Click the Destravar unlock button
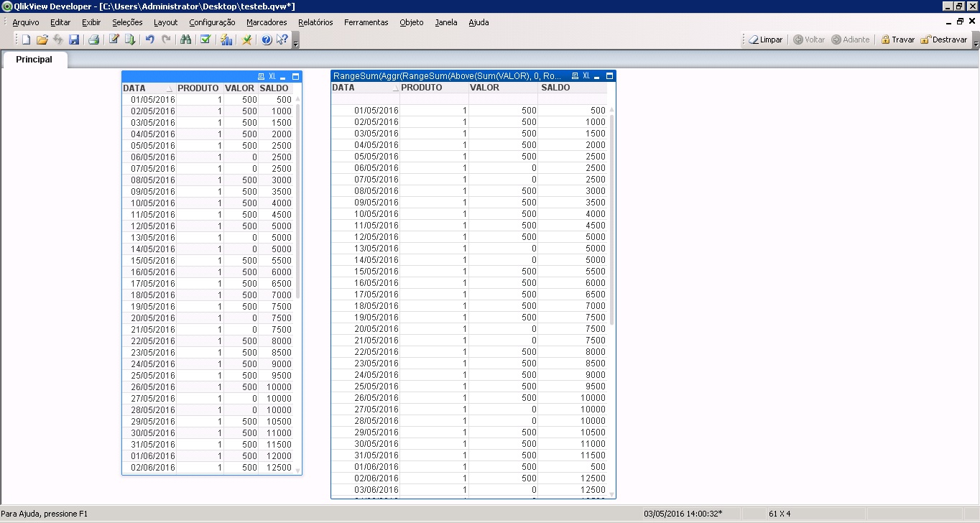980x523 pixels. pos(944,40)
